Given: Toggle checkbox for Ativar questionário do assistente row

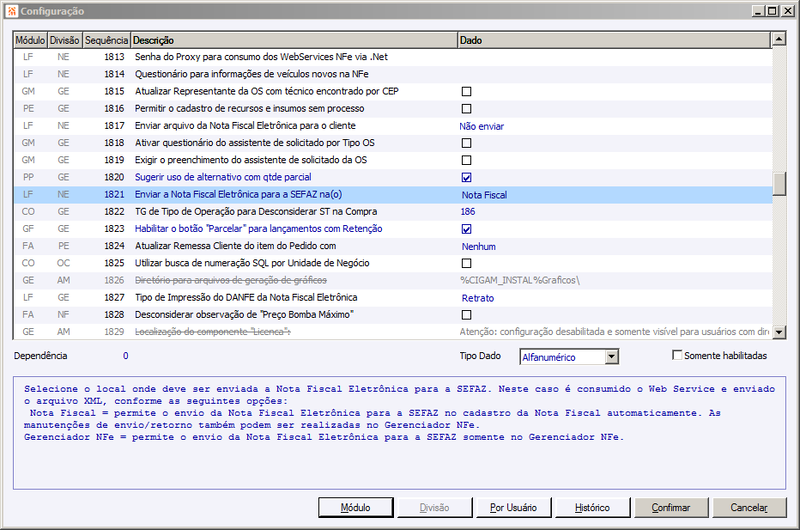Looking at the screenshot, I should click(x=466, y=143).
